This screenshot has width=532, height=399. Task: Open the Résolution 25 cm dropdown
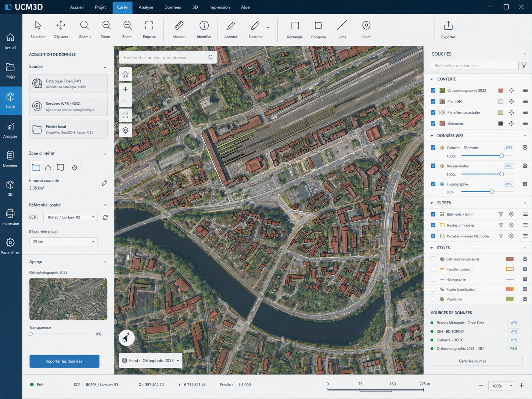(63, 242)
